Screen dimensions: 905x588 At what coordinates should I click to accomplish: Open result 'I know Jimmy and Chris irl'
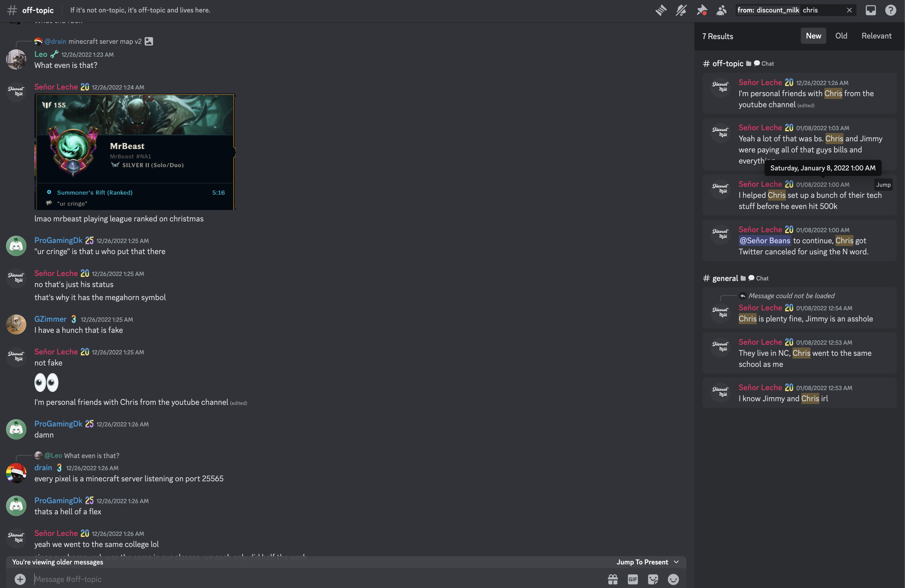(799, 393)
